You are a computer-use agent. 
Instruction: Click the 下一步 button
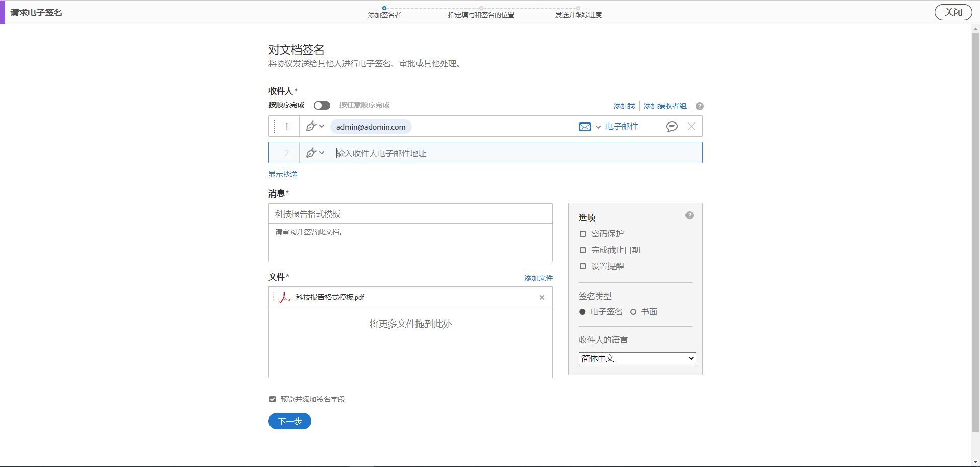tap(290, 421)
